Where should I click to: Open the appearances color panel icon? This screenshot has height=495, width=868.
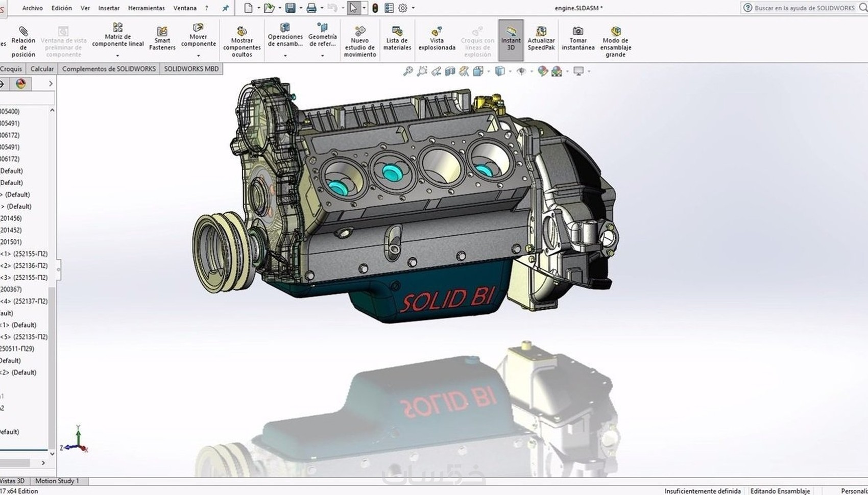point(20,84)
